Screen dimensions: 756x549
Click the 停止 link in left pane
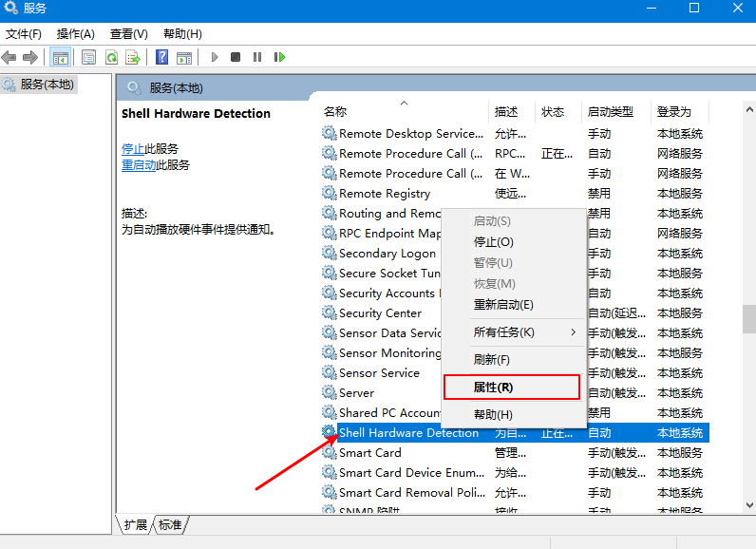[133, 149]
